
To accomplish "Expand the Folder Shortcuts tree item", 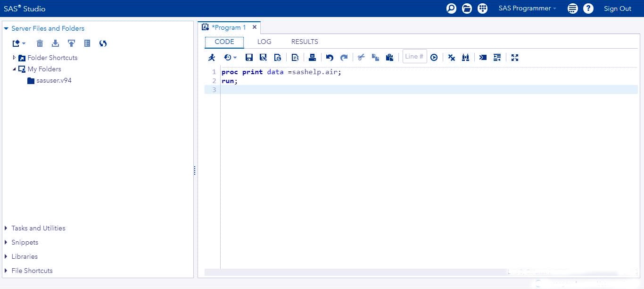I will 15,58.
